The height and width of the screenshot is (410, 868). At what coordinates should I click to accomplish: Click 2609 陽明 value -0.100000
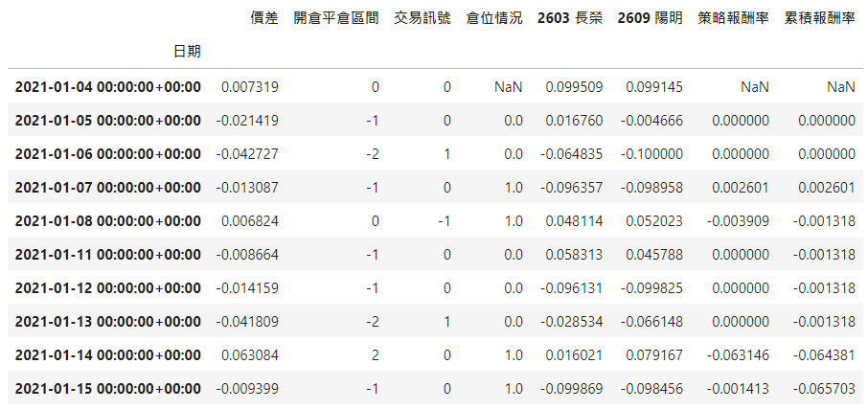point(651,154)
